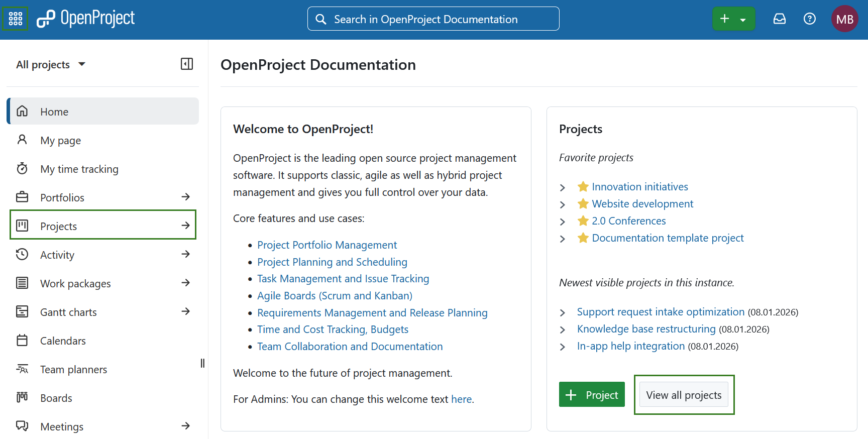Expand Support request intake optimization chevron
The image size is (868, 439).
click(x=563, y=312)
